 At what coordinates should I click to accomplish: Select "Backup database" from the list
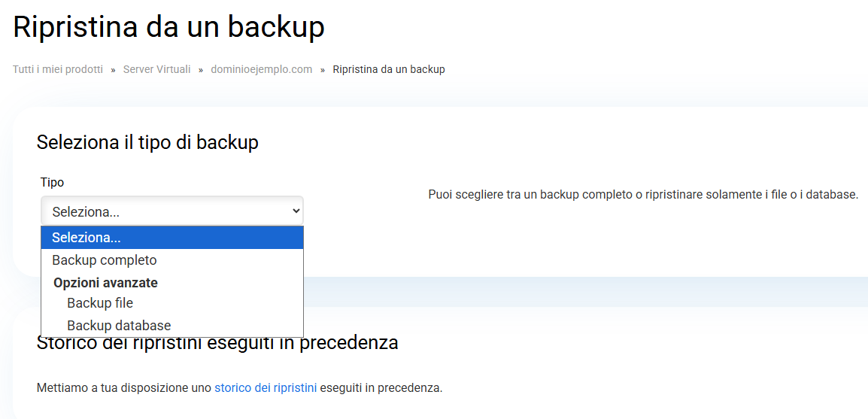[x=119, y=326]
